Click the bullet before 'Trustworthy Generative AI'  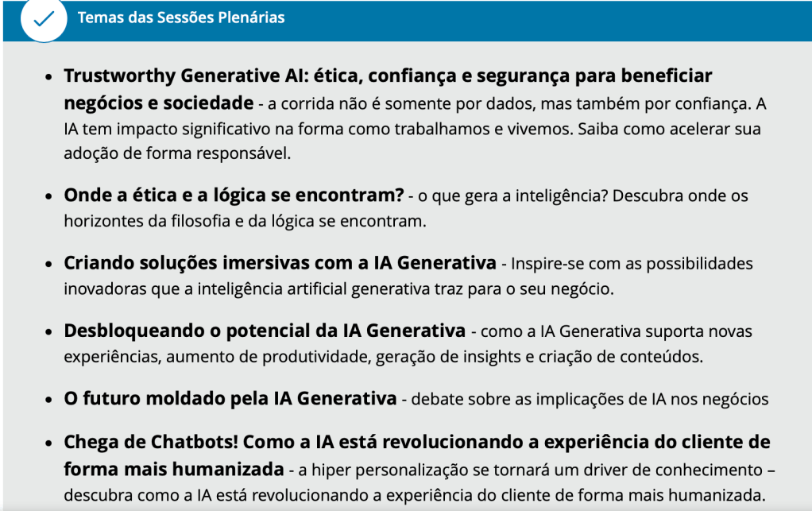(x=48, y=77)
